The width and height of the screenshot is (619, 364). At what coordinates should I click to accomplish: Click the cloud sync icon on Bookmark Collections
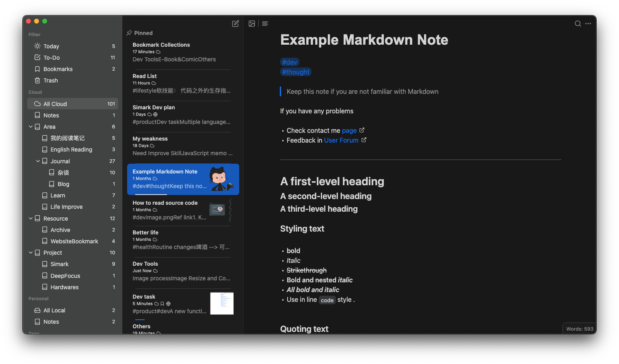158,52
